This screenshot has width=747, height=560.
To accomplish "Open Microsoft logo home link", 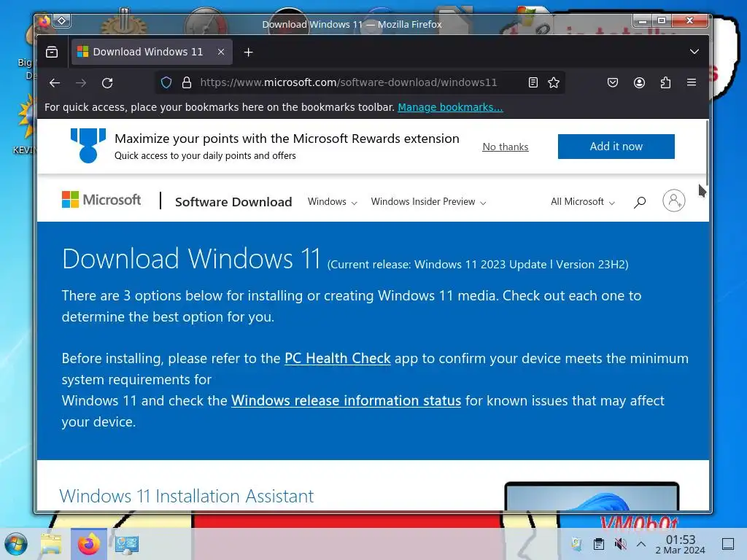I will pyautogui.click(x=101, y=200).
